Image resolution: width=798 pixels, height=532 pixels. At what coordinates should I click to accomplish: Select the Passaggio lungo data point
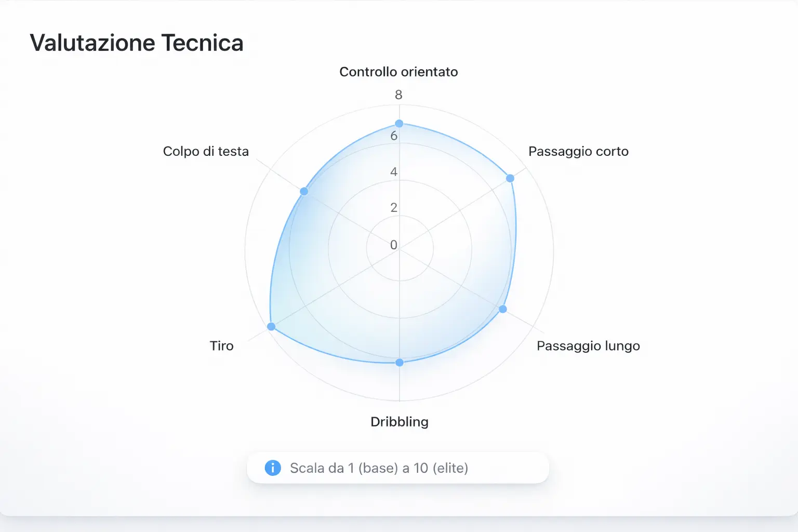pyautogui.click(x=503, y=309)
